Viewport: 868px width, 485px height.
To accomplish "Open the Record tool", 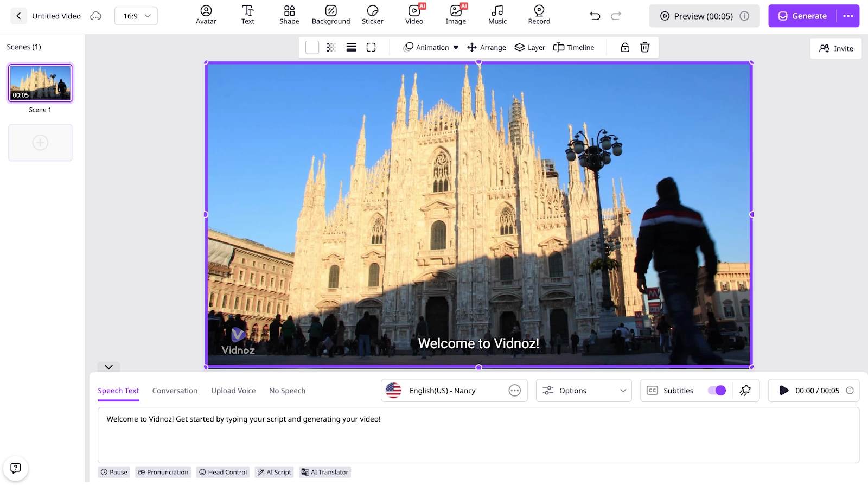I will click(539, 15).
